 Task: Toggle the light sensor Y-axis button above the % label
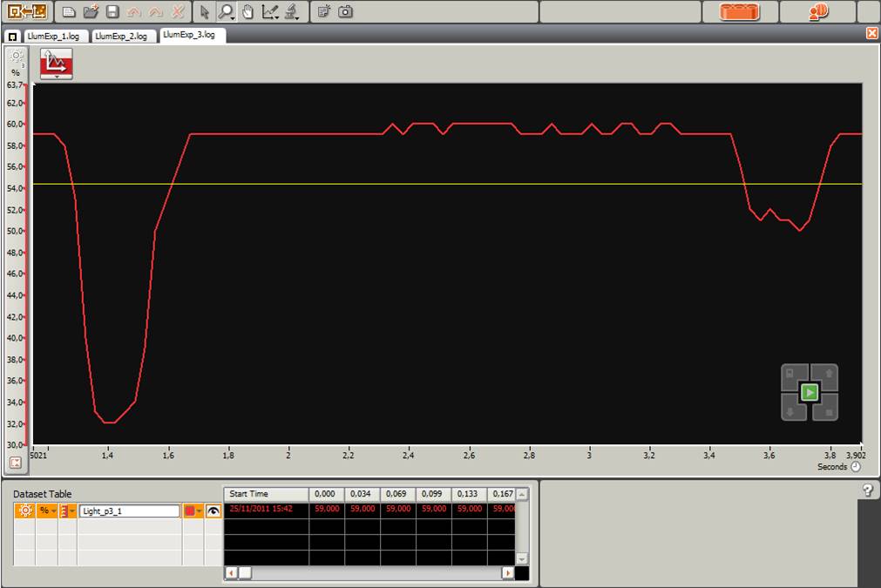click(x=16, y=57)
